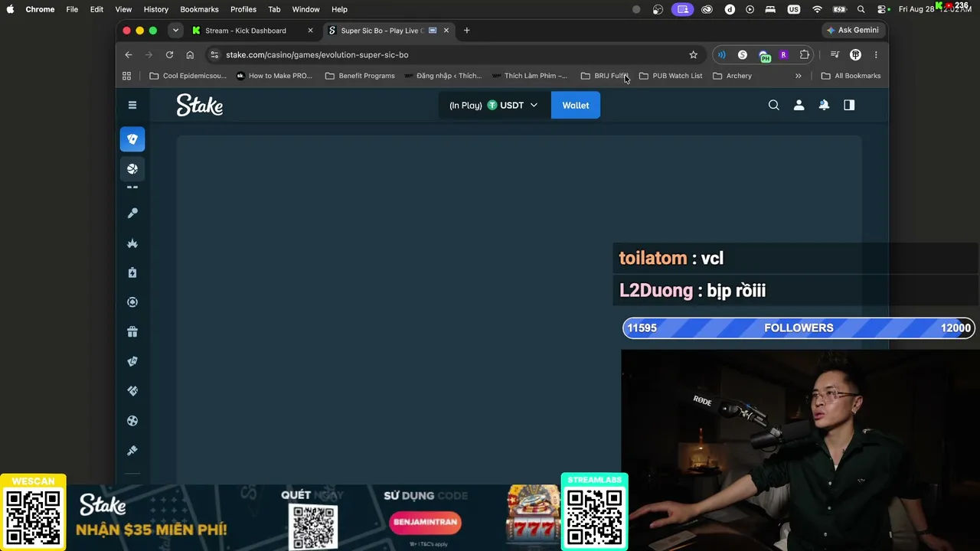This screenshot has width=980, height=551.
Task: Open the Chrome three-dot menu
Action: point(876,55)
